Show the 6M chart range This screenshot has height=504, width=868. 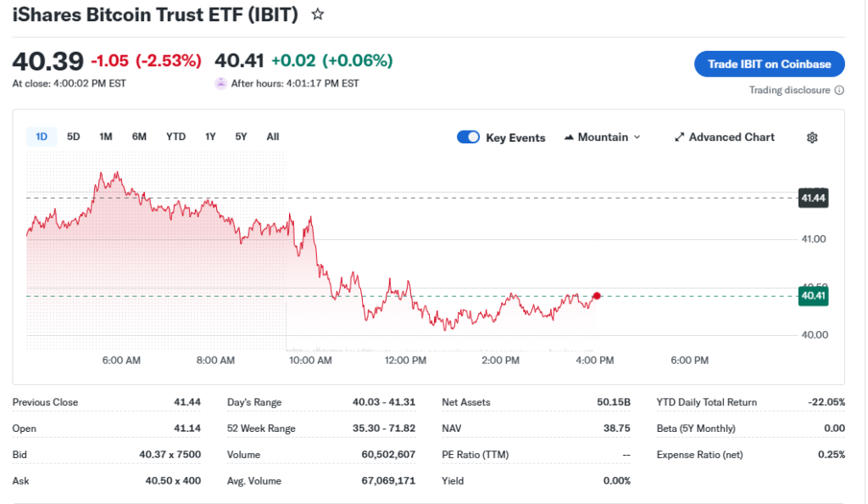pyautogui.click(x=139, y=137)
